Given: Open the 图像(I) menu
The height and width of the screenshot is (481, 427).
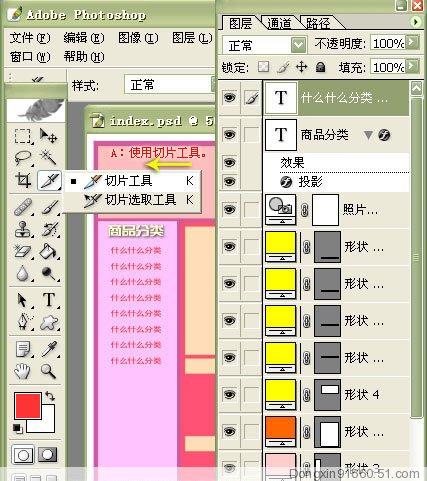Looking at the screenshot, I should (x=138, y=38).
